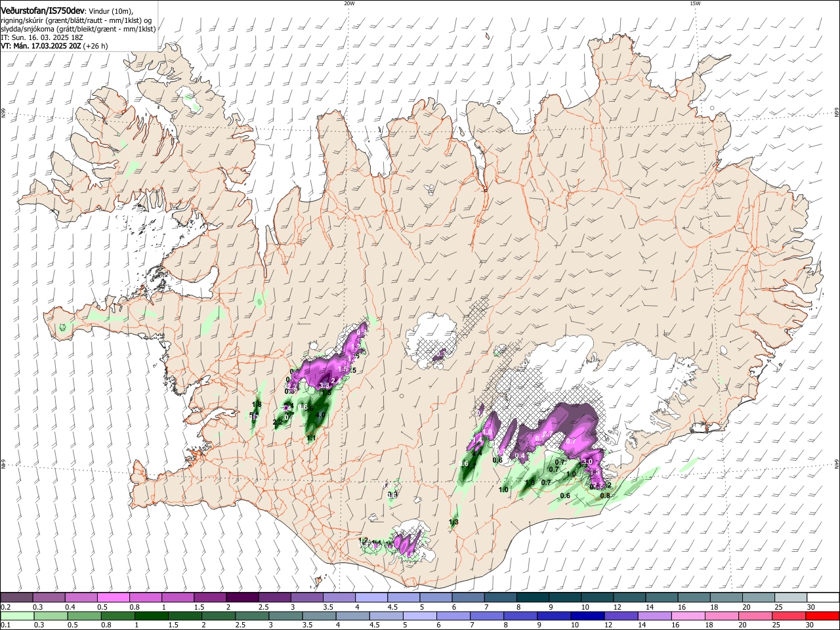
Task: Click the "slydda/snjókoma" legend description line
Action: pos(79,29)
